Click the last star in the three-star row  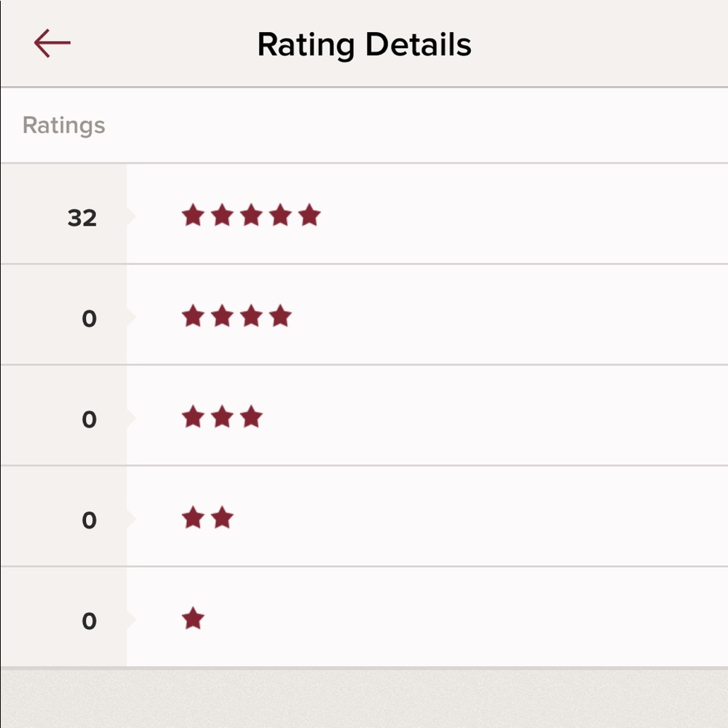click(251, 417)
